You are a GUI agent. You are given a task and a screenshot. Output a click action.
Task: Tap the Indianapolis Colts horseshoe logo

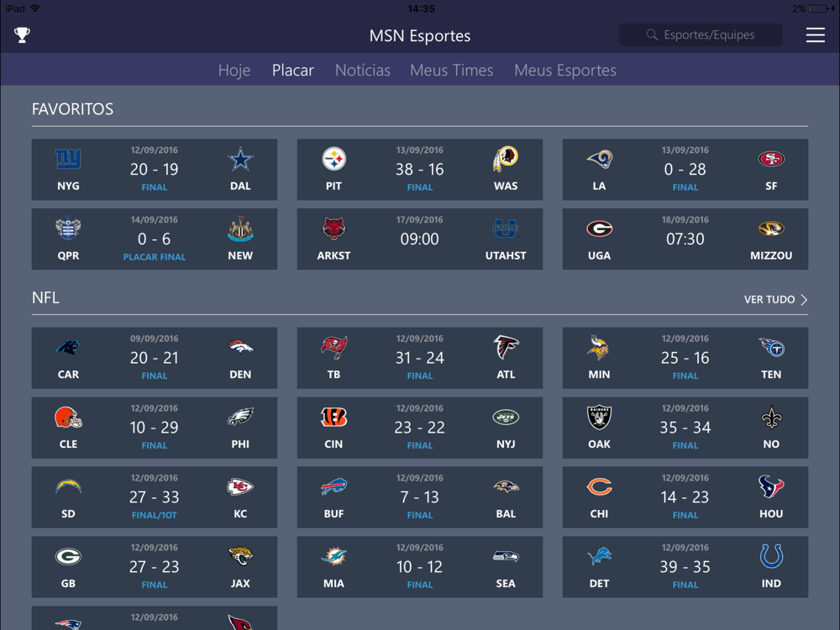click(771, 557)
